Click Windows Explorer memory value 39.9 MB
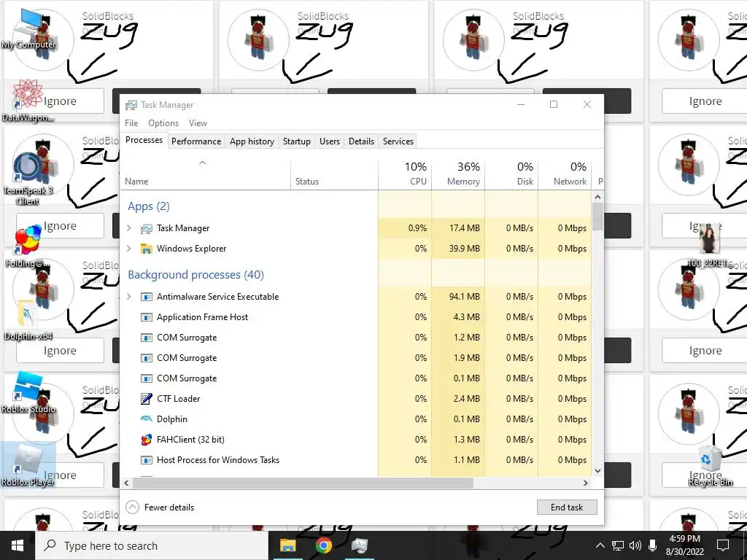This screenshot has height=560, width=747. [464, 249]
